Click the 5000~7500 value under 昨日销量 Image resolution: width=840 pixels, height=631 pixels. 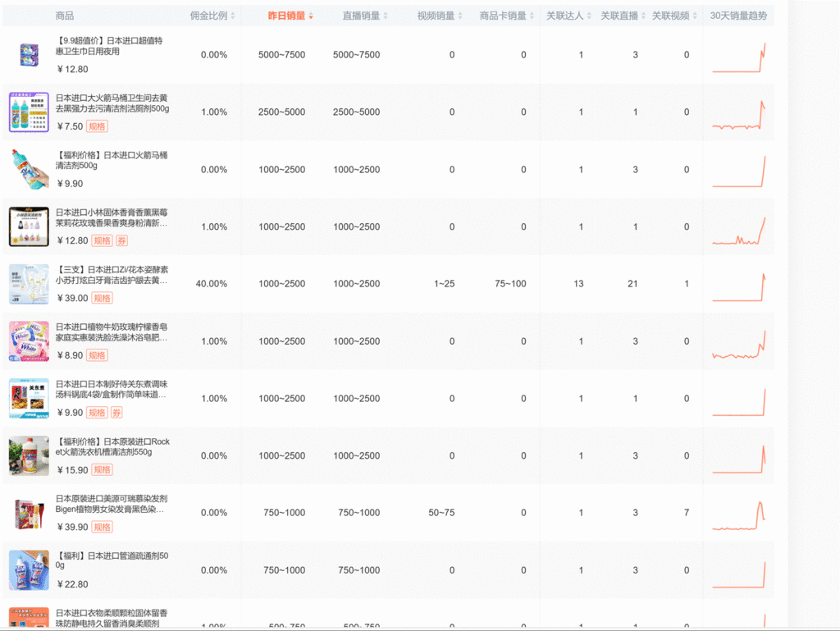[282, 55]
